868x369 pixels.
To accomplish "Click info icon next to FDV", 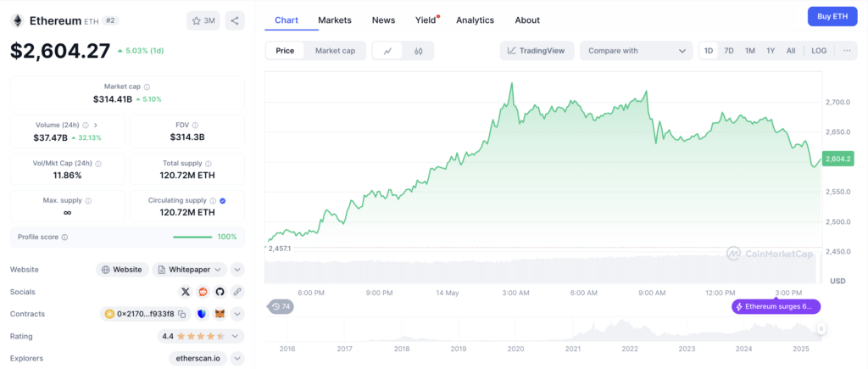I will (196, 126).
